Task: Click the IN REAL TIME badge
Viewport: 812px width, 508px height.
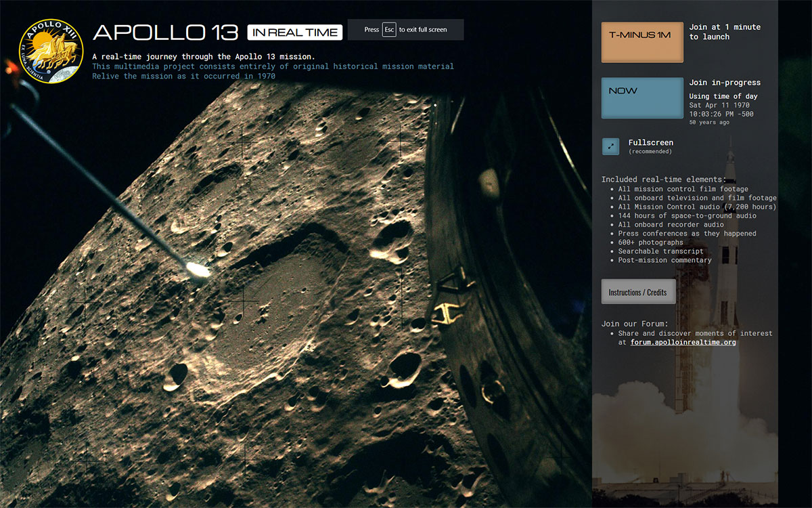Action: click(295, 33)
